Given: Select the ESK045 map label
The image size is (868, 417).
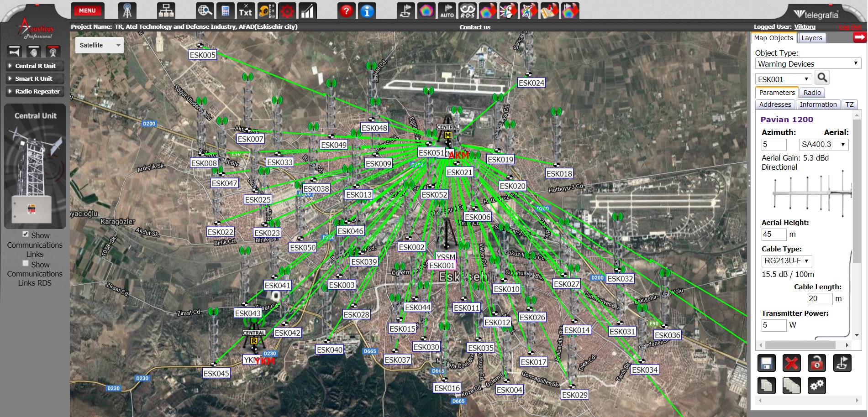Looking at the screenshot, I should 216,374.
